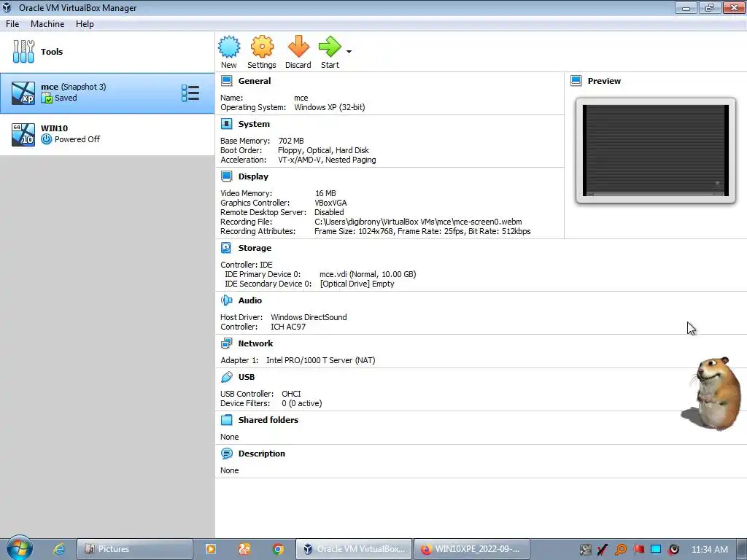Click the mce.vdi hard disk entry
Screen dimensions: 747x560
368,274
